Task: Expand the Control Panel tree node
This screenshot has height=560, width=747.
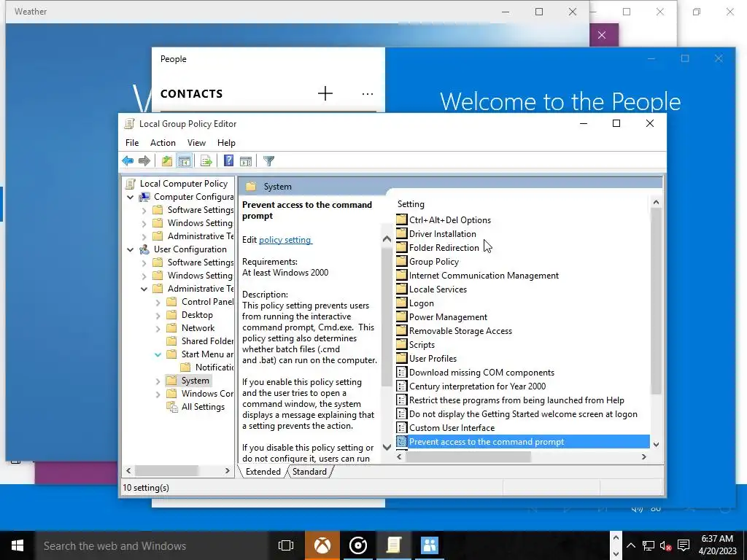Action: (x=158, y=302)
